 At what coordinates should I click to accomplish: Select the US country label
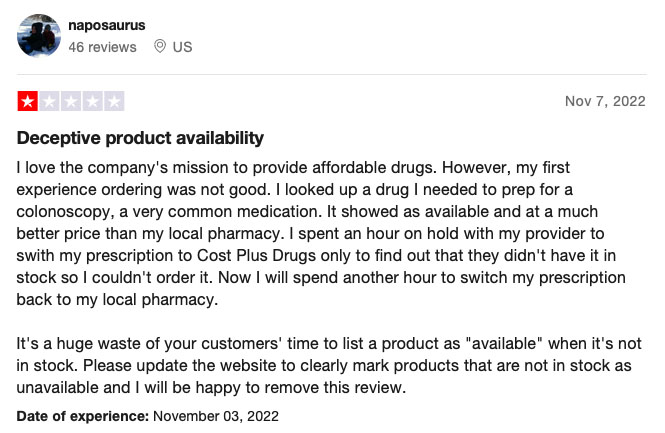[182, 47]
